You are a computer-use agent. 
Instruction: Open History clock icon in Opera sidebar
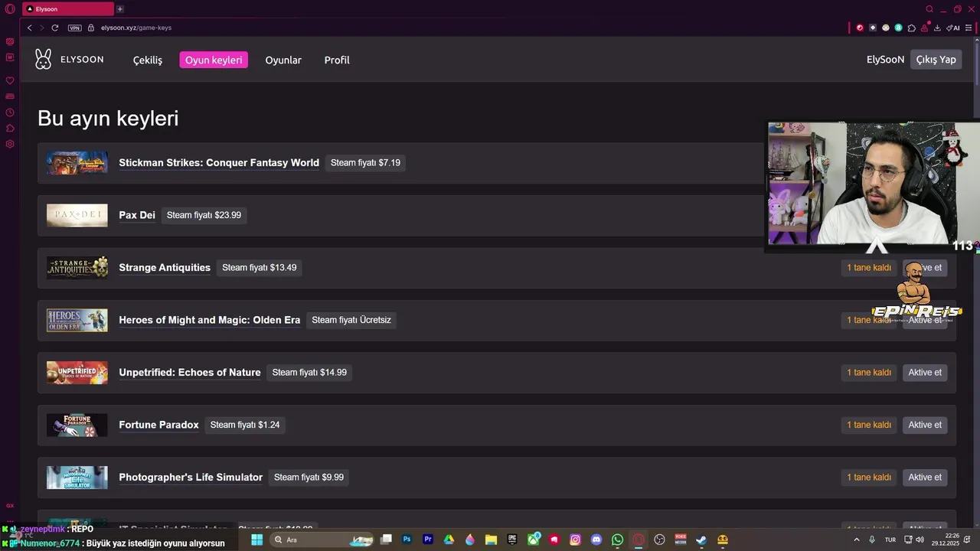point(10,112)
